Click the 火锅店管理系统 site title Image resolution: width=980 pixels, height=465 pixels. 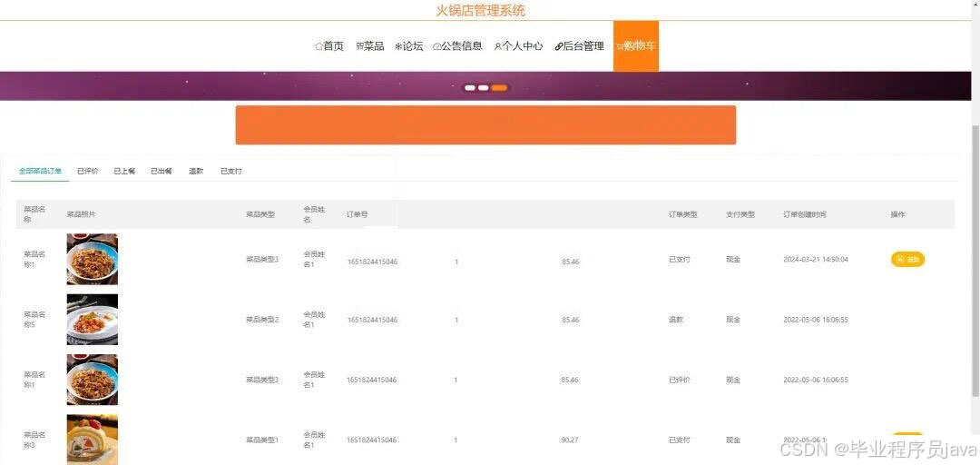click(x=481, y=11)
